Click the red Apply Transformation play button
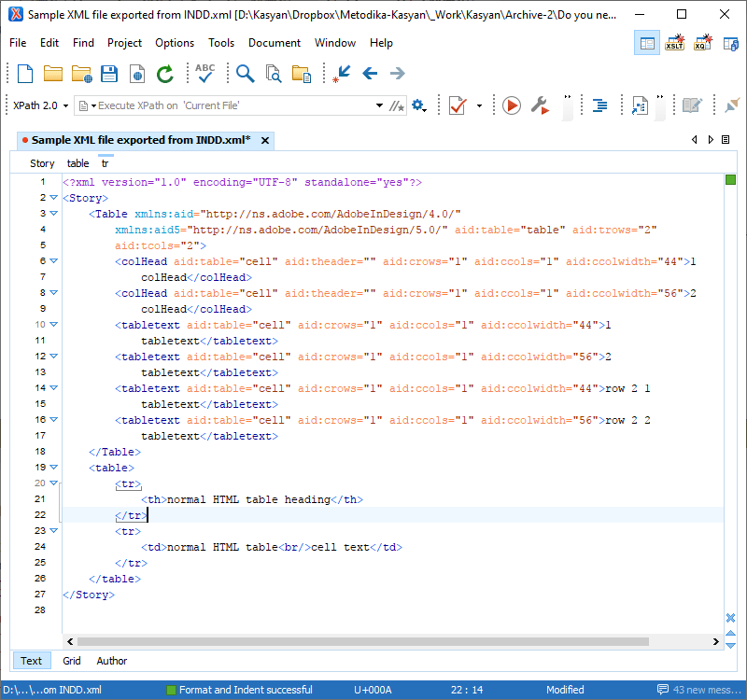The width and height of the screenshot is (747, 700). tap(512, 105)
